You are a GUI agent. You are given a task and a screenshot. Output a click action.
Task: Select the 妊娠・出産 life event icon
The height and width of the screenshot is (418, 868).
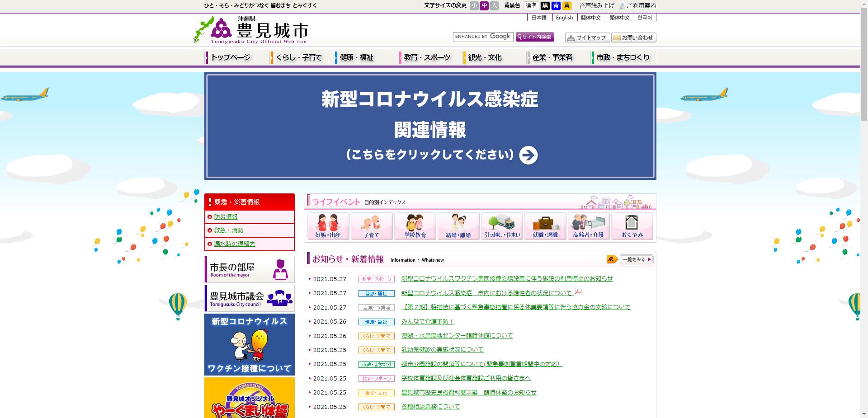tap(329, 226)
